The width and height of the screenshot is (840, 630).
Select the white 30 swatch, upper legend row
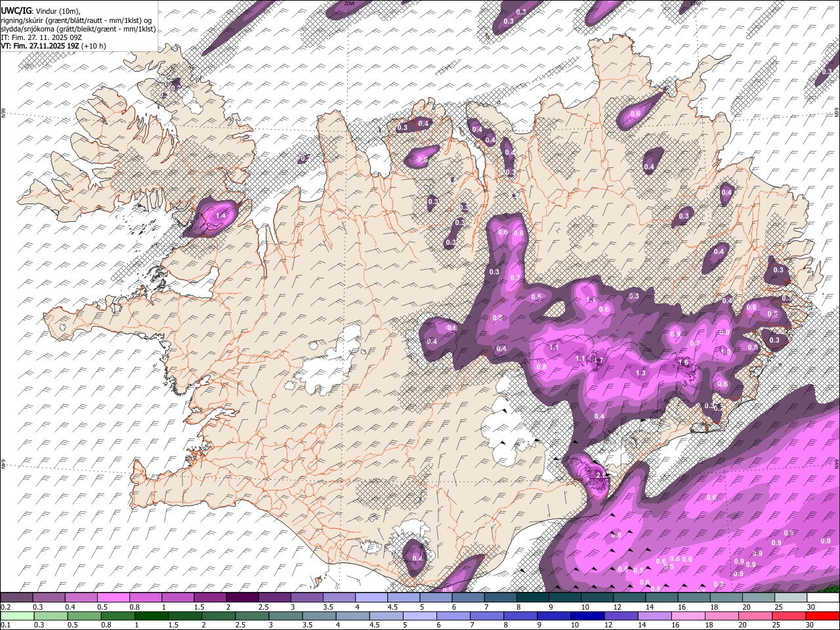(x=823, y=598)
